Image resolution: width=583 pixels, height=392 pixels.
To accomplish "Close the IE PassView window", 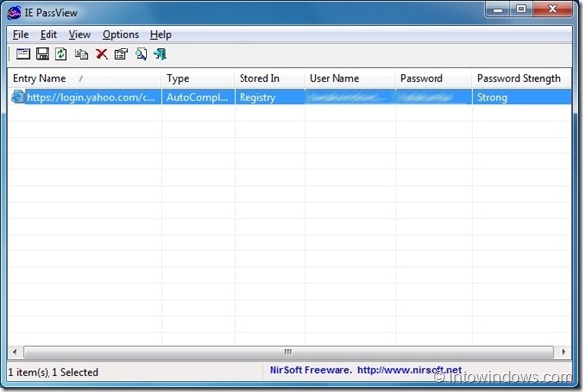I will point(553,9).
